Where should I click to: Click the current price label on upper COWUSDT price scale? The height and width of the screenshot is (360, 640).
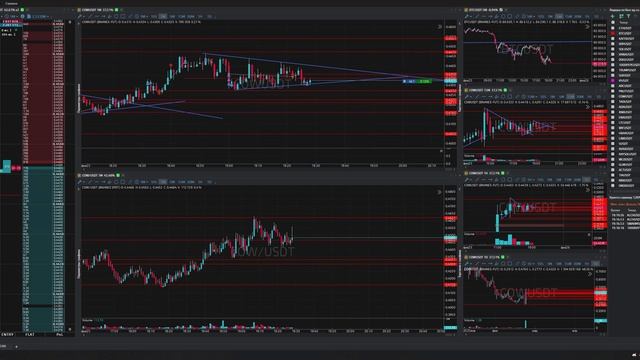pyautogui.click(x=451, y=81)
